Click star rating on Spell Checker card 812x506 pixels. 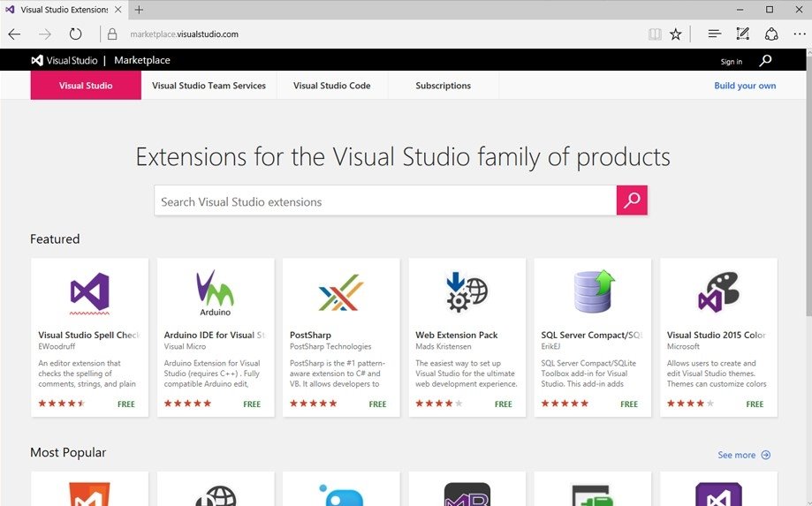(x=62, y=403)
